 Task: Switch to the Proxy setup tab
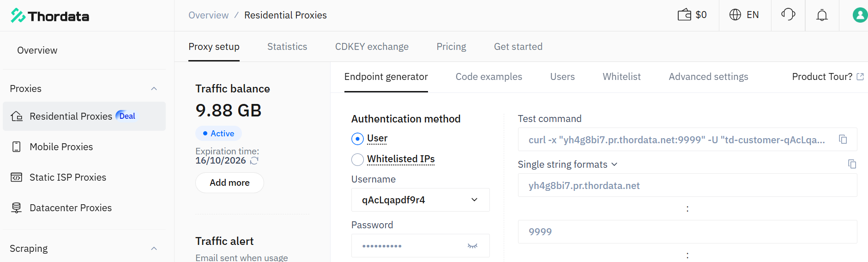pyautogui.click(x=214, y=47)
